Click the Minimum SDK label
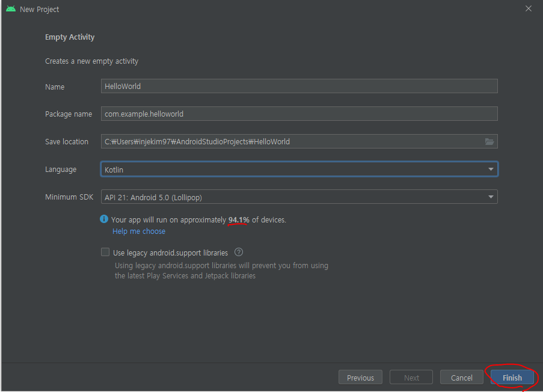 point(69,197)
